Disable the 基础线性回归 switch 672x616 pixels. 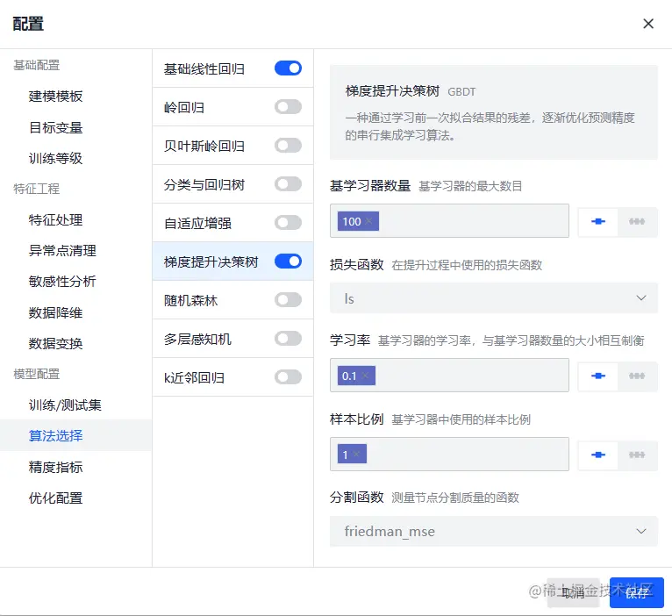[288, 68]
